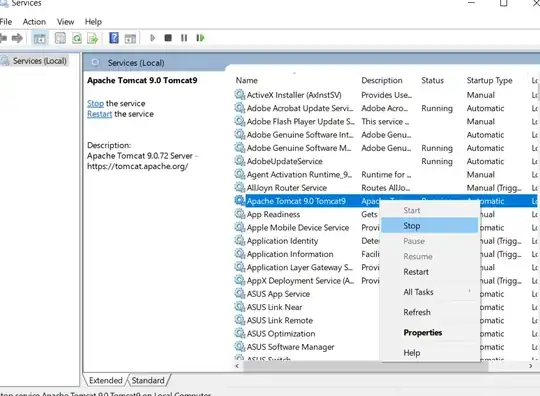Open the View menu

(65, 22)
